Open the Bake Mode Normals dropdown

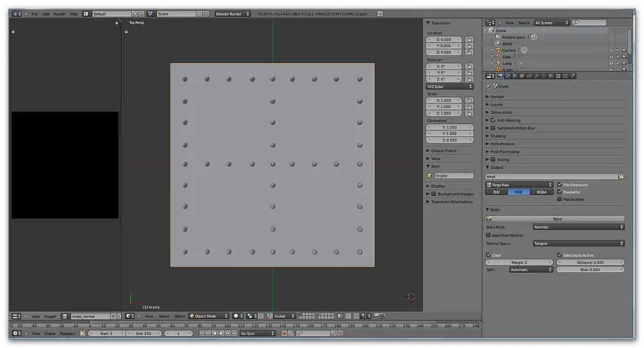tap(578, 227)
